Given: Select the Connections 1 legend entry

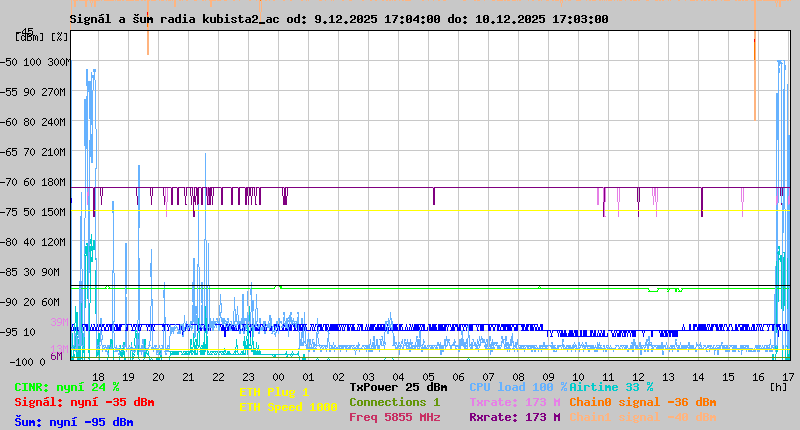Looking at the screenshot, I should pos(394,402).
